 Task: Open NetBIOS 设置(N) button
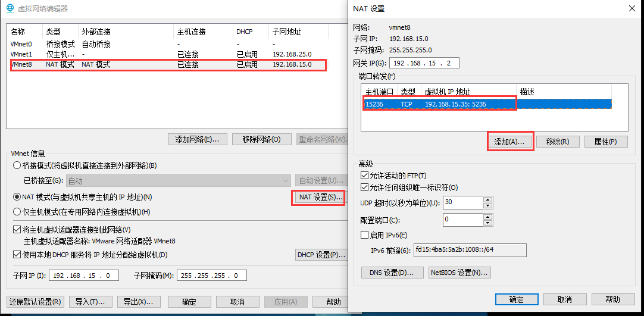[459, 273]
